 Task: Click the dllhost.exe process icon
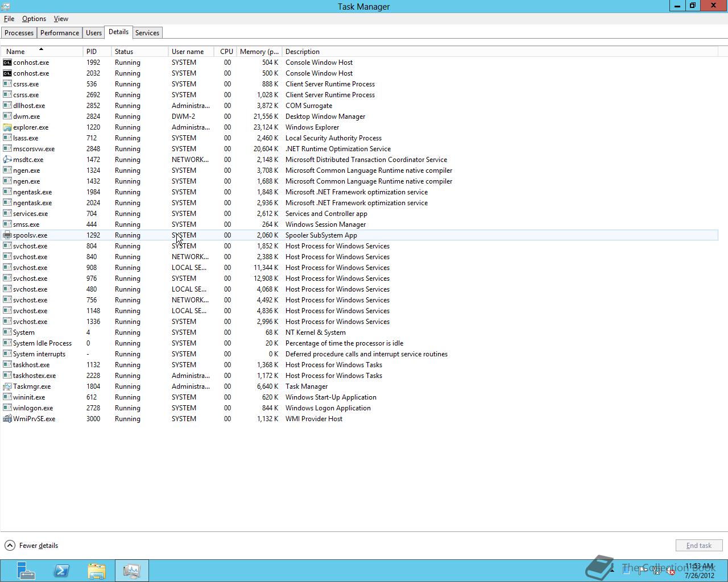(7, 106)
